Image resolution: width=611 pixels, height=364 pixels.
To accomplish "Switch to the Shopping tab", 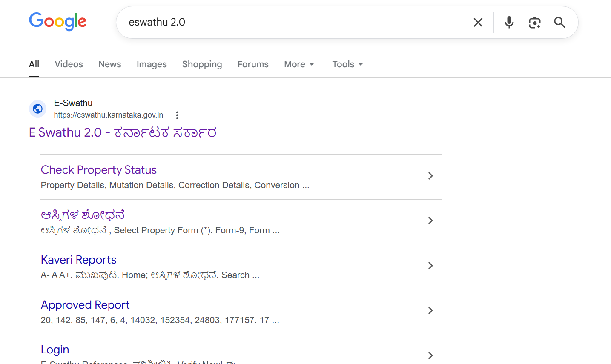I will coord(202,64).
